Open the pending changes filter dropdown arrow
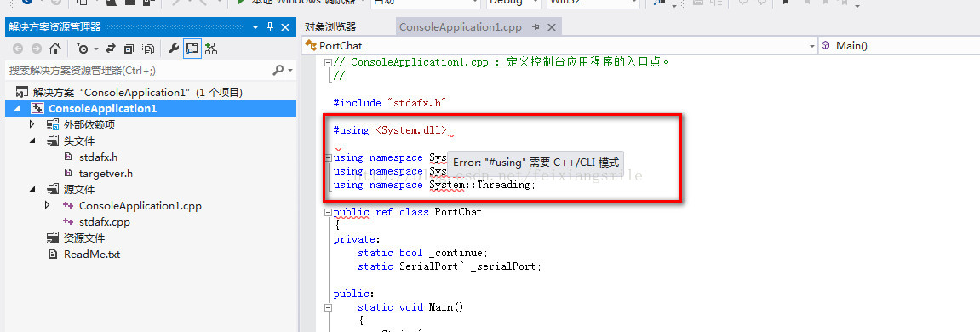Image resolution: width=980 pixels, height=332 pixels. [x=96, y=49]
